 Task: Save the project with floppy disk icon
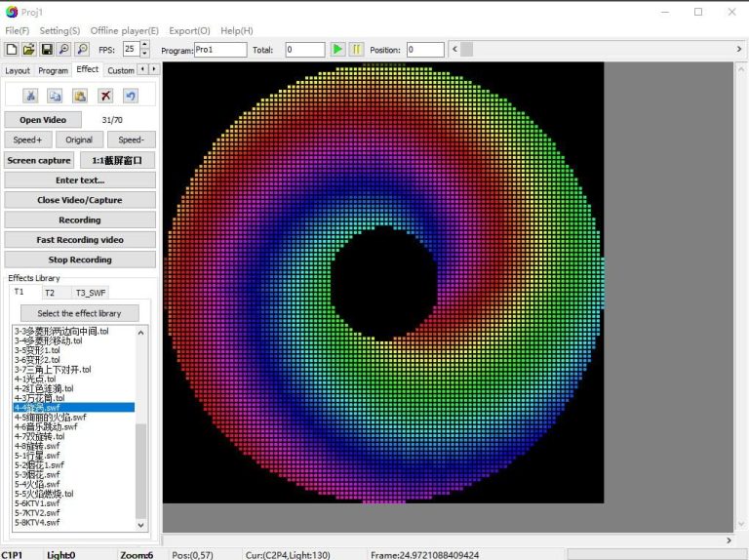(46, 49)
